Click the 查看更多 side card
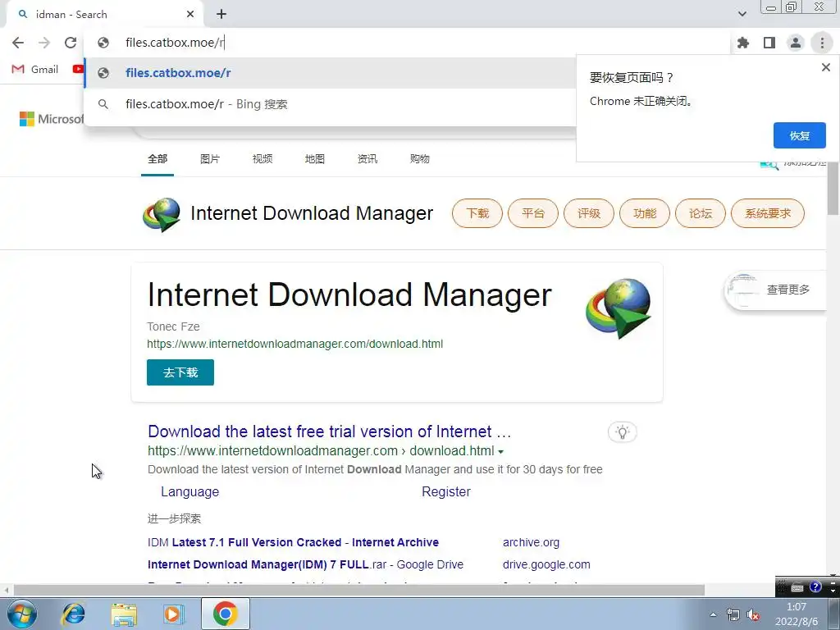This screenshot has width=840, height=630. click(x=775, y=290)
